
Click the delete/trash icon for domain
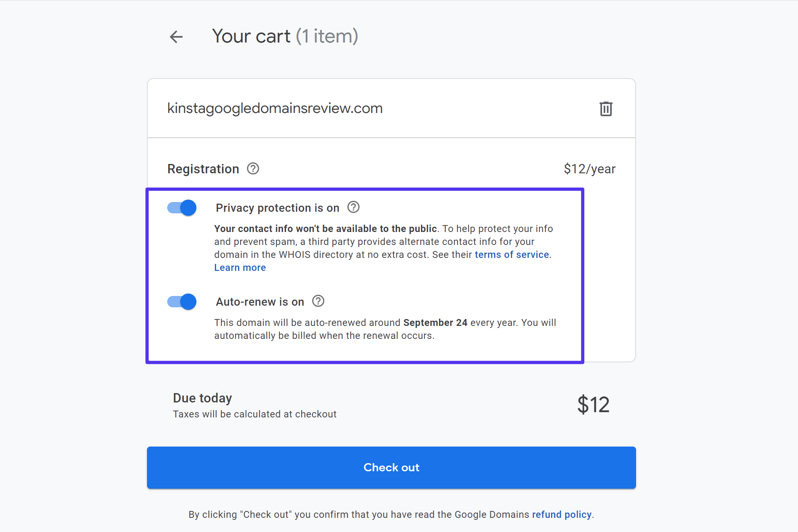pyautogui.click(x=606, y=109)
